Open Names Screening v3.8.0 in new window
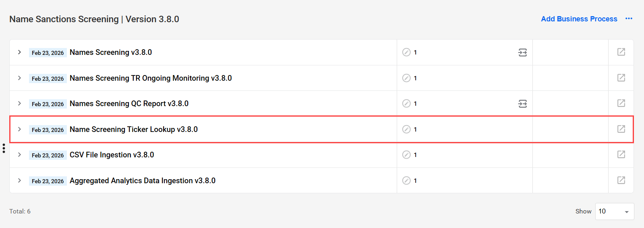 coord(621,52)
